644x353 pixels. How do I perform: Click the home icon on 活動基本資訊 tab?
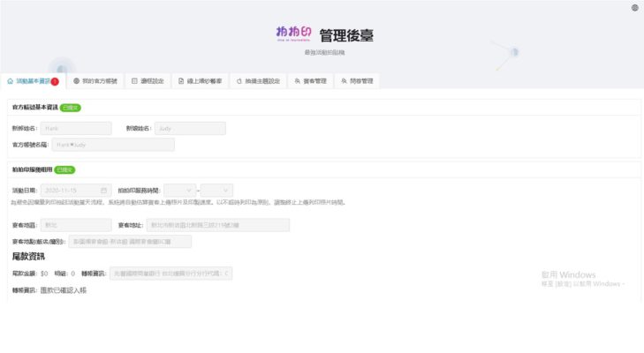pyautogui.click(x=10, y=81)
